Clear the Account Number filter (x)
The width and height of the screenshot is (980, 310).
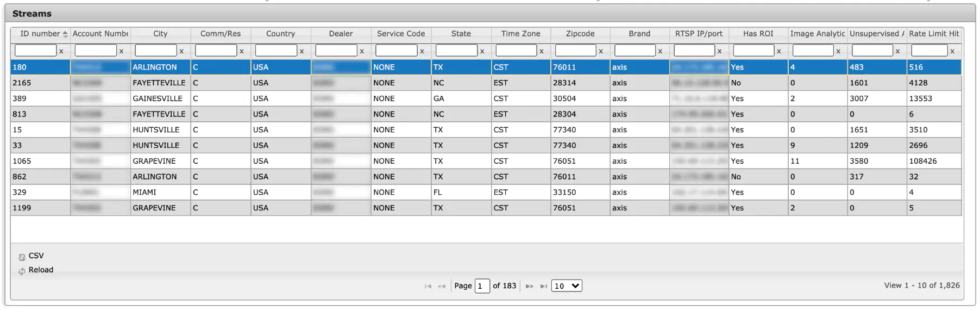pos(121,51)
